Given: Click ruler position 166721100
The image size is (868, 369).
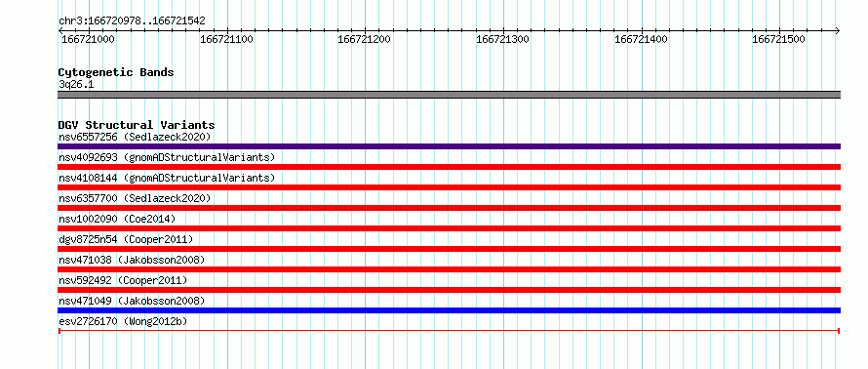Looking at the screenshot, I should [x=226, y=39].
